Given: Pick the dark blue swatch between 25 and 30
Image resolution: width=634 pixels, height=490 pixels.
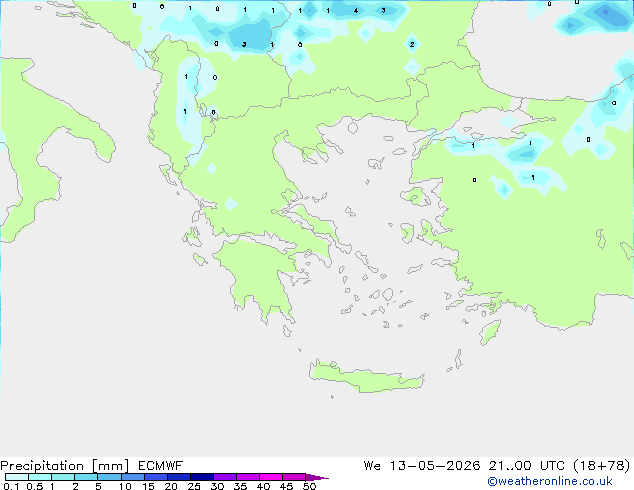Looking at the screenshot, I should coord(202,477).
